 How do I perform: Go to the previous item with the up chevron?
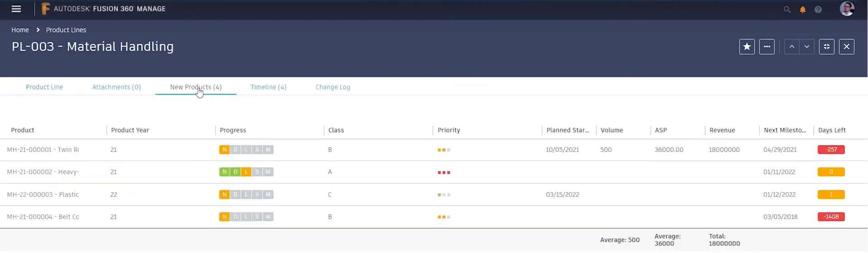(791, 47)
